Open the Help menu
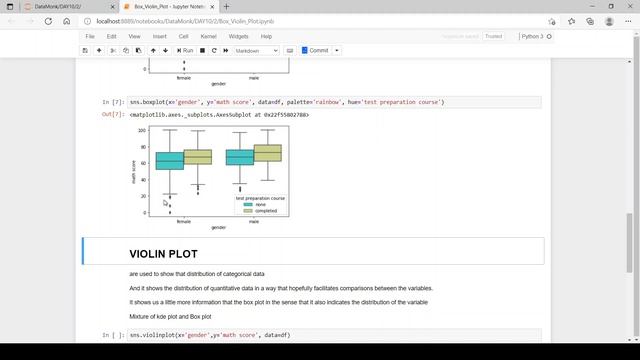The height and width of the screenshot is (360, 640). click(266, 36)
